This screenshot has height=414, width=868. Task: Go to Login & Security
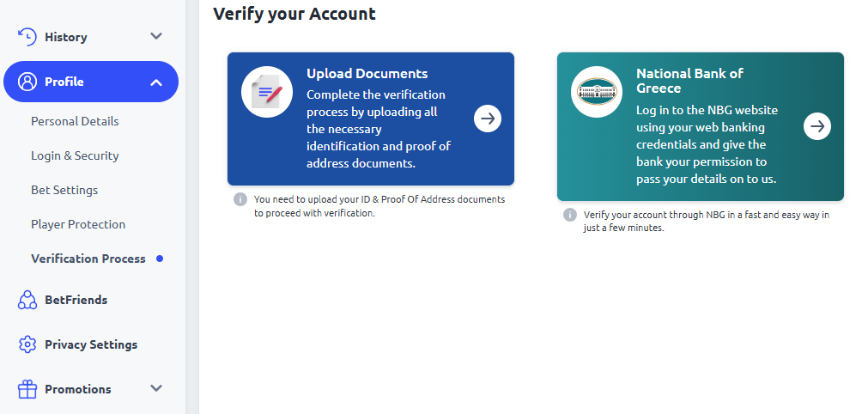(x=75, y=155)
